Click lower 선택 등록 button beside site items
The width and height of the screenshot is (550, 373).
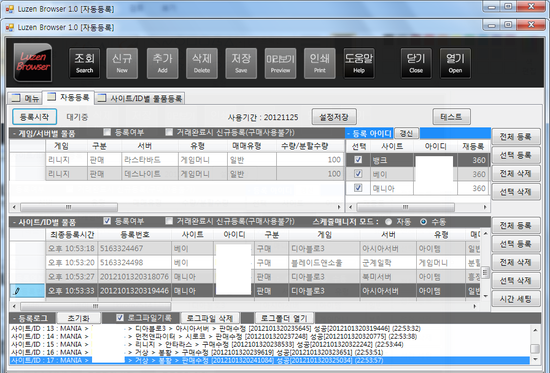(516, 244)
